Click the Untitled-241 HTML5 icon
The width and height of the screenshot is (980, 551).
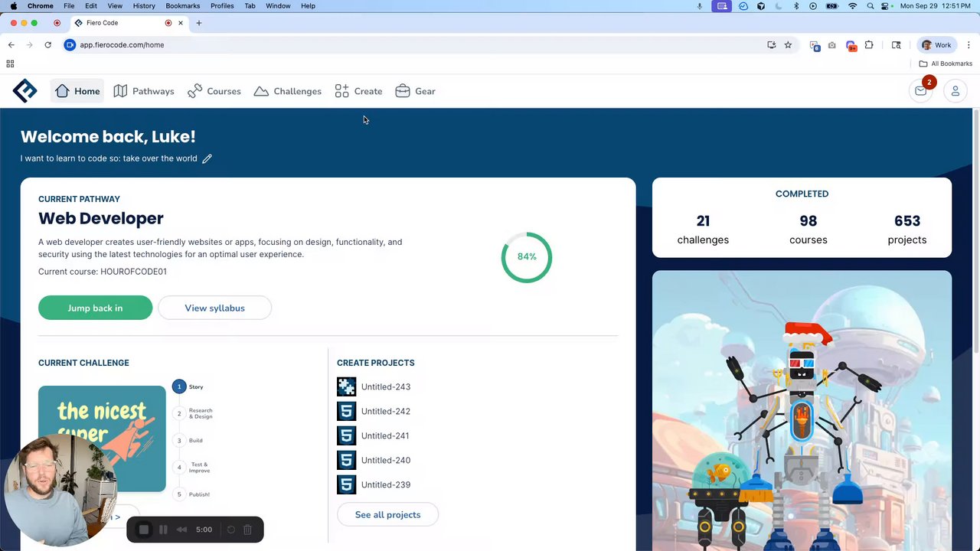[346, 435]
